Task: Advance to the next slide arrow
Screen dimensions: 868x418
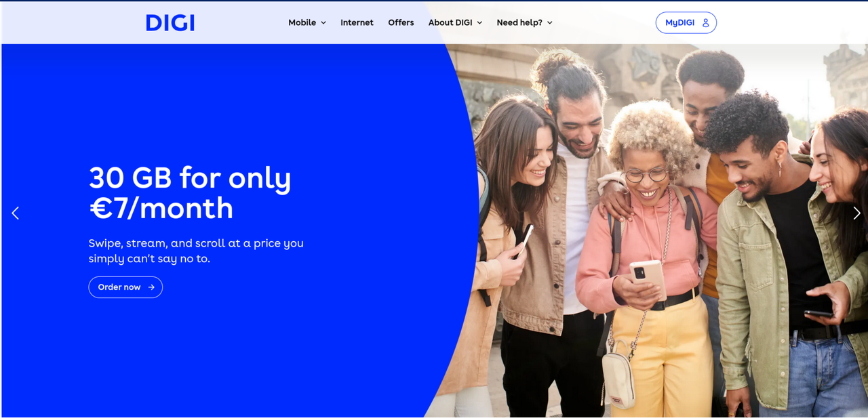Action: [x=856, y=213]
